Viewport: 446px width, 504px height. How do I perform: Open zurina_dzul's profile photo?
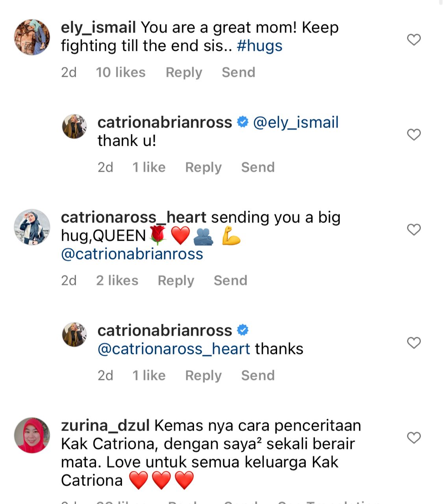pyautogui.click(x=32, y=435)
